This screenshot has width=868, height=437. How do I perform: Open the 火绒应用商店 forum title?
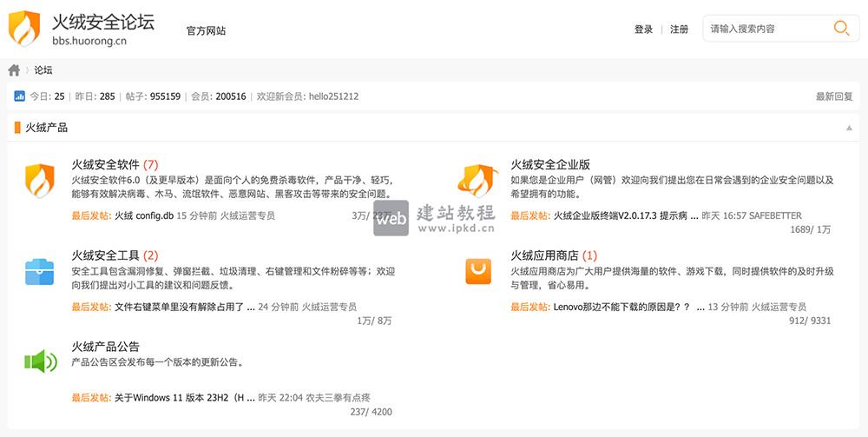(545, 255)
